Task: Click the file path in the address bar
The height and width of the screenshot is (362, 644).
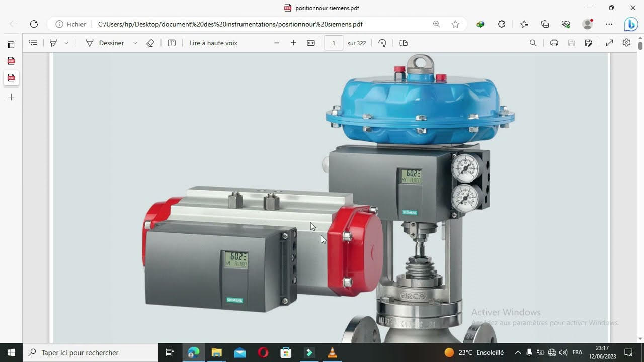Action: click(x=230, y=24)
